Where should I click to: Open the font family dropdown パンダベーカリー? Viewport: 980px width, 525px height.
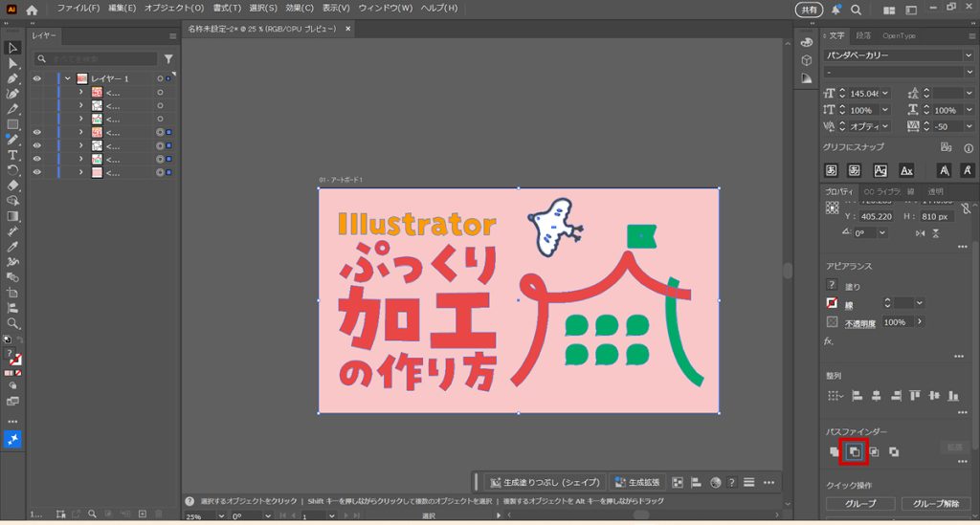(969, 55)
